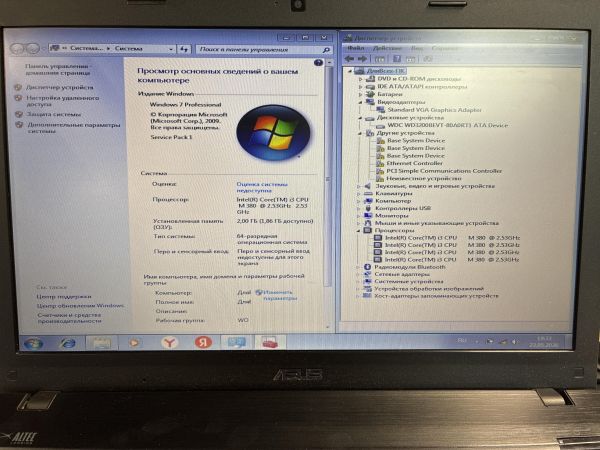
Task: Click the Back arrow in Device Manager toolbar
Action: point(349,59)
